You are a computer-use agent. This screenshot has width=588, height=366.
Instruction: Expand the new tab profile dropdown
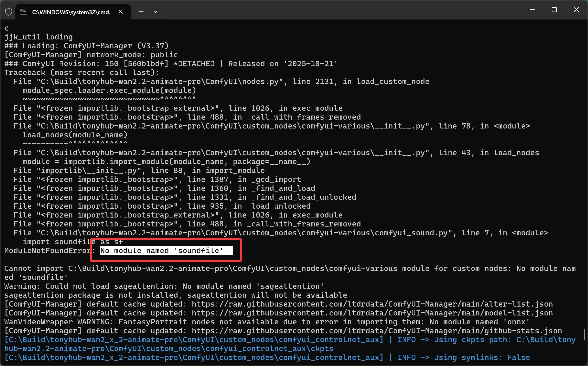[x=155, y=12]
